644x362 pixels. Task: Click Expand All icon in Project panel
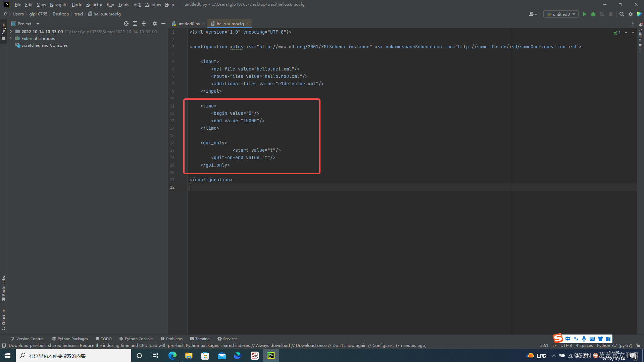135,24
